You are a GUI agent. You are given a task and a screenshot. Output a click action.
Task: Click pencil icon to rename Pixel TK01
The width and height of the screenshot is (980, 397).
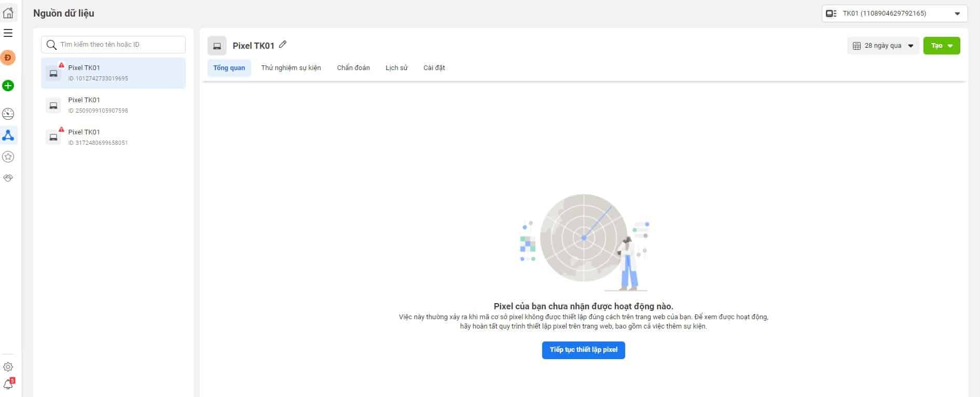[x=283, y=45]
